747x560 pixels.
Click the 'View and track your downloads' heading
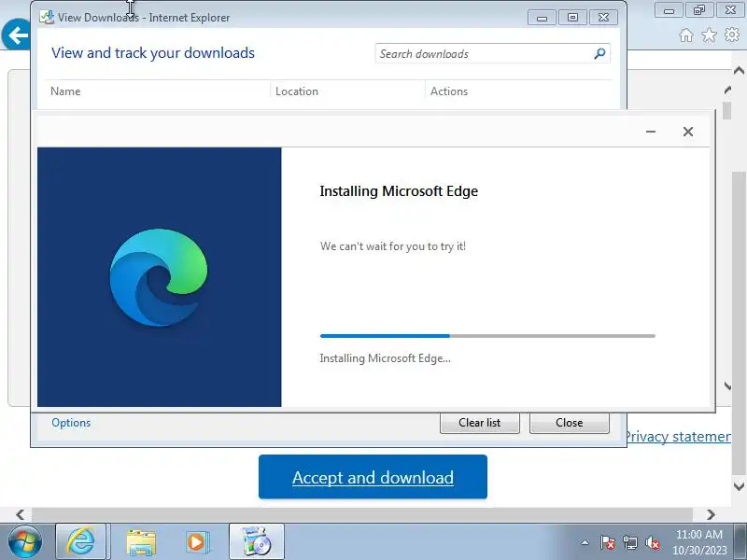point(153,53)
